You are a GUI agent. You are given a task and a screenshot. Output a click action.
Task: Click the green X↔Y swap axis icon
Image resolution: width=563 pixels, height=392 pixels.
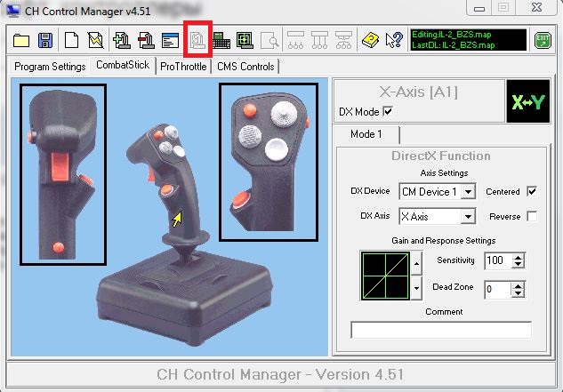pos(527,102)
